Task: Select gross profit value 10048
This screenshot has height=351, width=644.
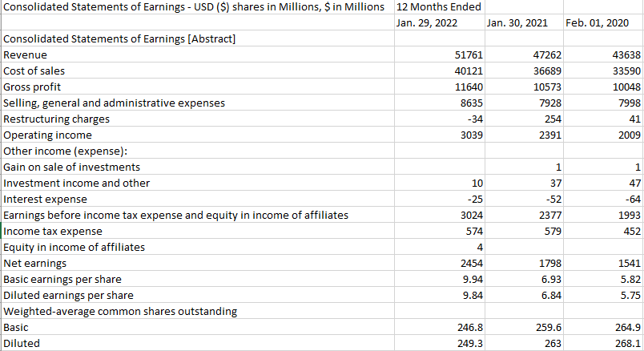Action: click(x=626, y=87)
